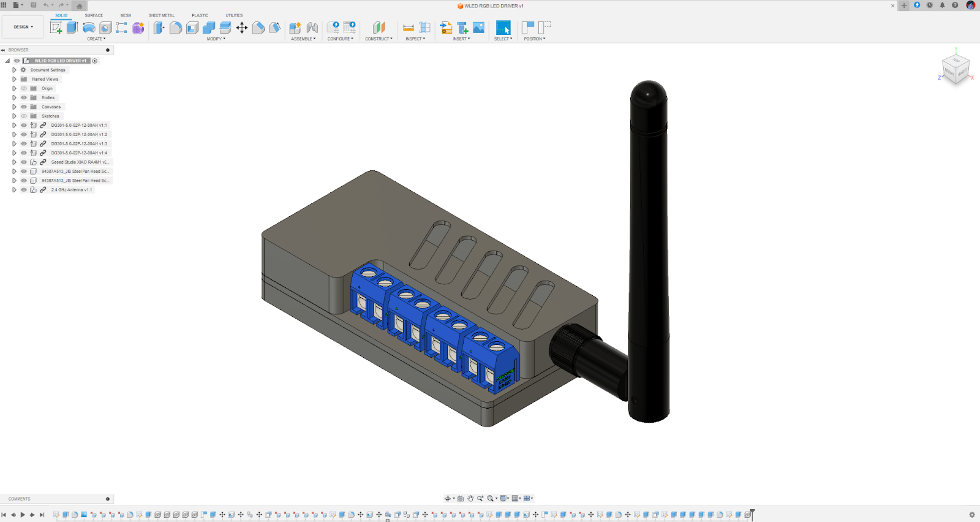This screenshot has width=980, height=522.
Task: Expand DG301-5.0-02P-12-00AH v1:2 component
Action: tap(14, 134)
